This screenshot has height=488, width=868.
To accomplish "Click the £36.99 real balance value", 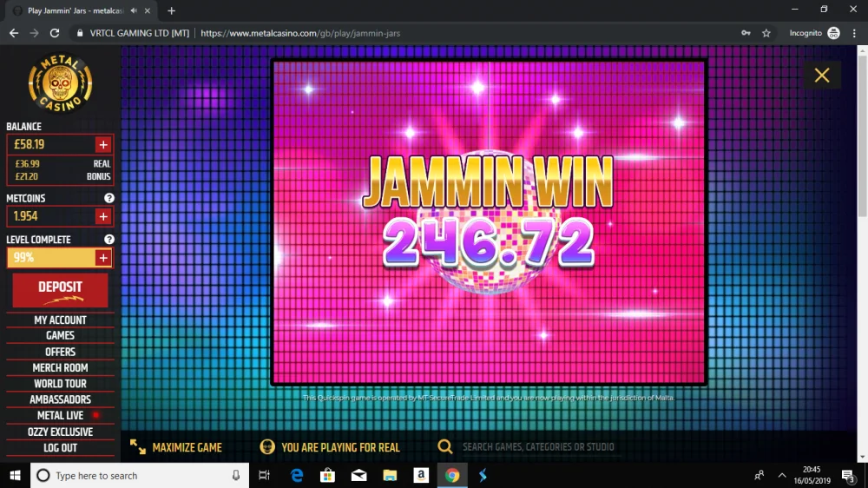I will [27, 164].
